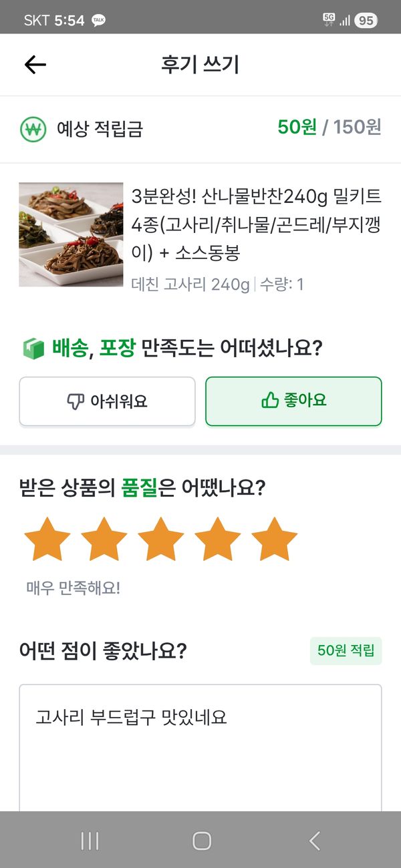Tap the 50원 / 150원 reward amount
The image size is (401, 868).
point(329,127)
